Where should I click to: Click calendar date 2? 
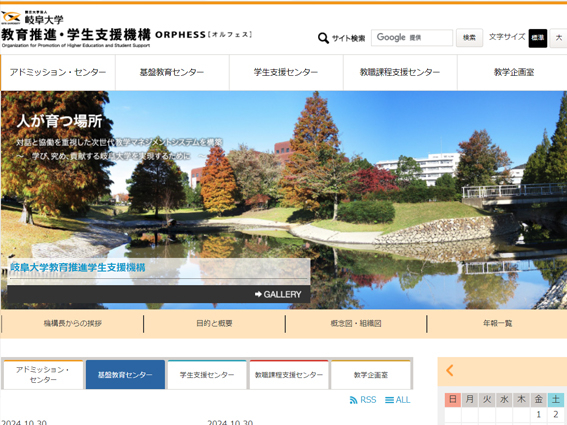(x=556, y=414)
